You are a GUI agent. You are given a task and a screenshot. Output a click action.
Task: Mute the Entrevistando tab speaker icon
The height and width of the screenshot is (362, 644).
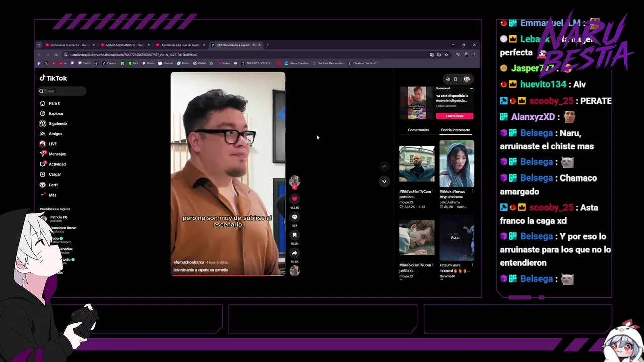click(254, 45)
